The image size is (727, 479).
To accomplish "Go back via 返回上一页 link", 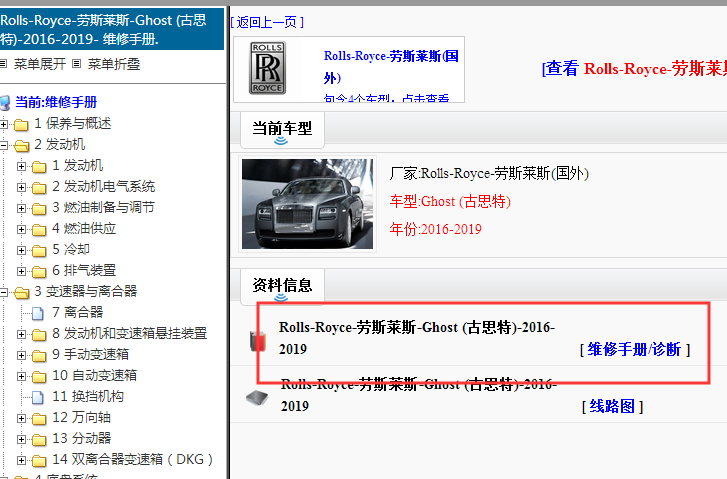I will pos(267,22).
